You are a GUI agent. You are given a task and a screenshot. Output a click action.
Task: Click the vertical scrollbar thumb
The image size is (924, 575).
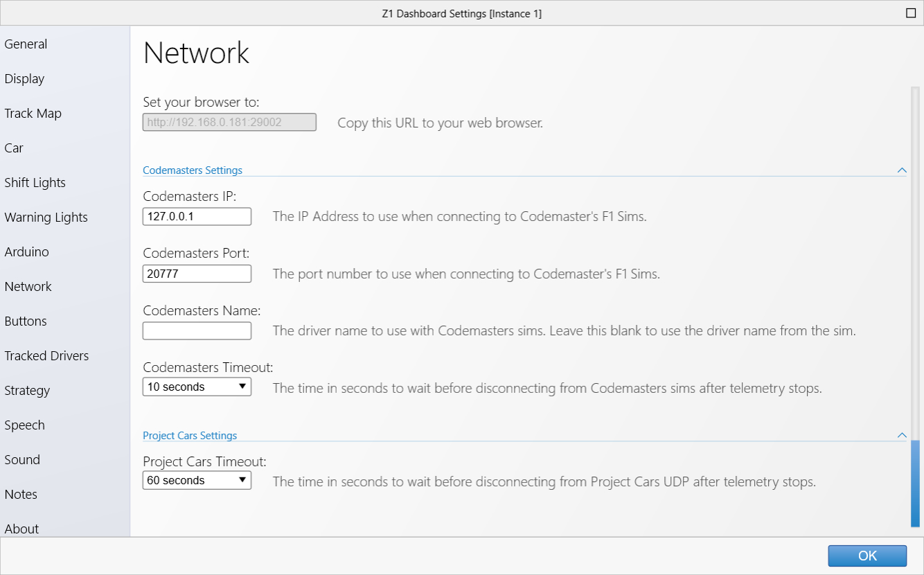pyautogui.click(x=915, y=483)
